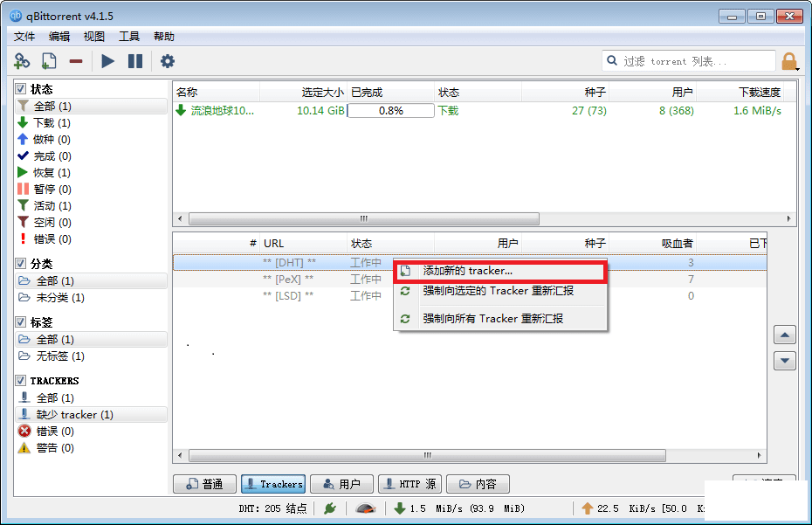The height and width of the screenshot is (525, 812).
Task: Click the add torrent link toolbar icon
Action: click(22, 61)
